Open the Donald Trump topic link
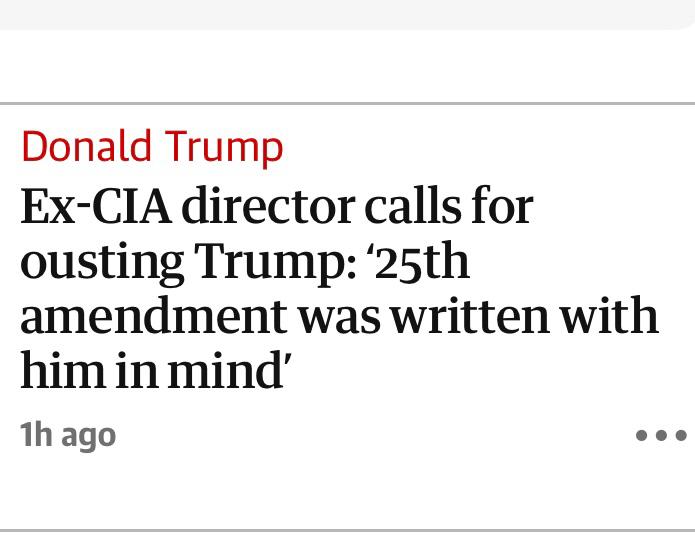 click(152, 146)
